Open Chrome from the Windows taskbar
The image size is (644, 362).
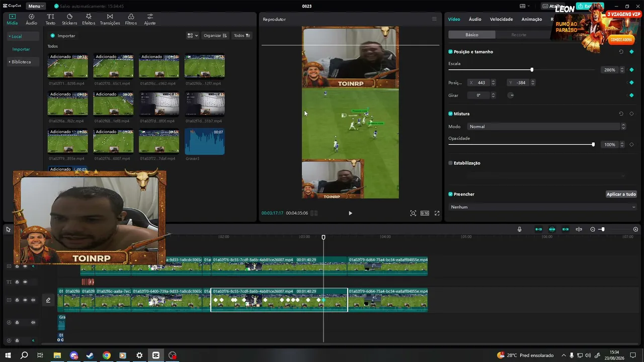pos(107,355)
